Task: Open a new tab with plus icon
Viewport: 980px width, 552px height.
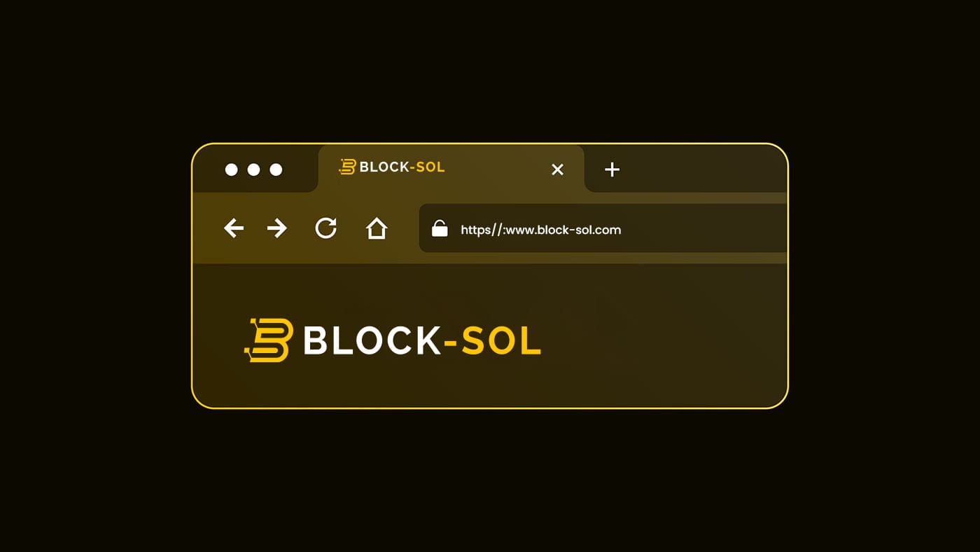Action: 612,169
